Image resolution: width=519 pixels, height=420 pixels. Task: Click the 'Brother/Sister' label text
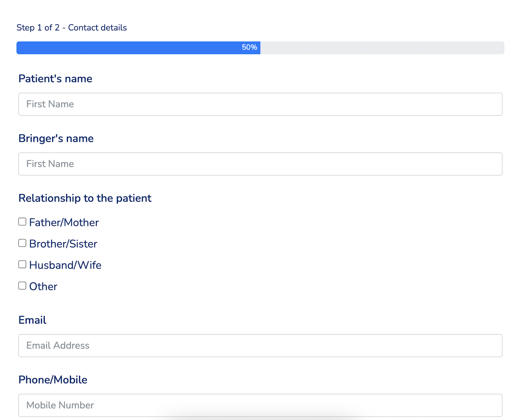pyautogui.click(x=63, y=244)
